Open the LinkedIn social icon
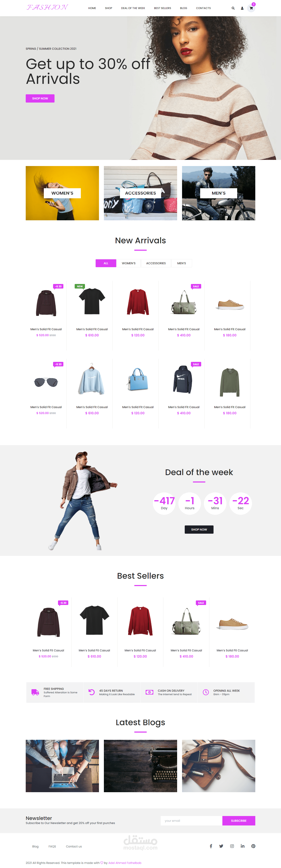The height and width of the screenshot is (868, 281). pos(243,846)
